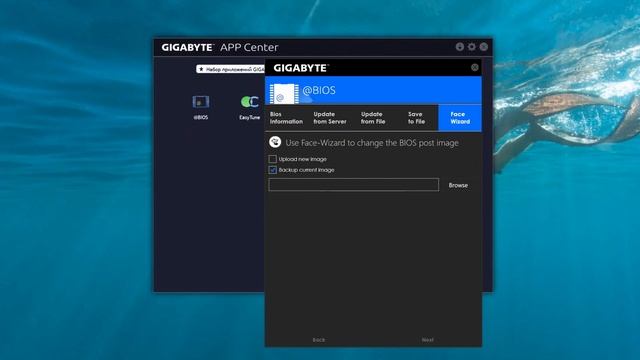Click the file path input field
Image resolution: width=640 pixels, height=360 pixels.
(x=353, y=184)
